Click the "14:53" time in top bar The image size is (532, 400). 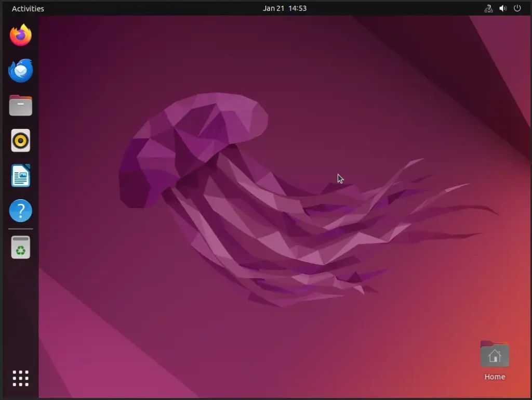(298, 8)
